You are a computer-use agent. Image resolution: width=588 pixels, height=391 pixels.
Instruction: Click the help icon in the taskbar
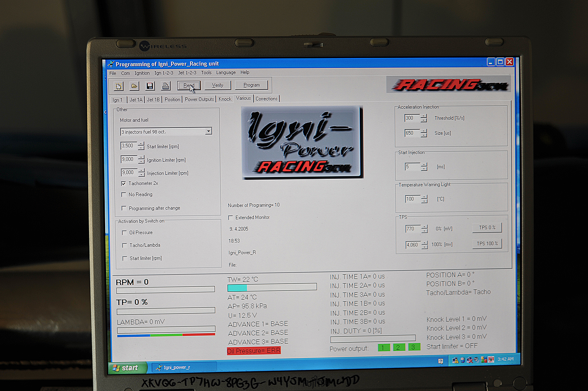(441, 361)
